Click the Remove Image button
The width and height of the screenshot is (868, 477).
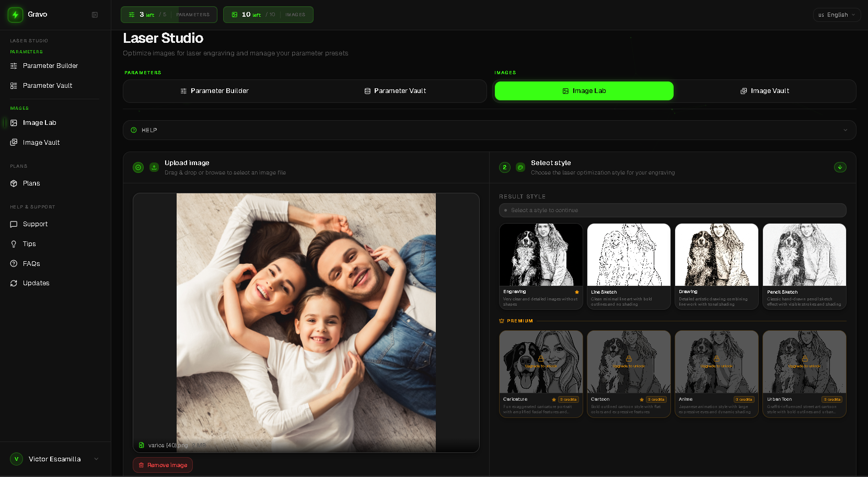163,464
